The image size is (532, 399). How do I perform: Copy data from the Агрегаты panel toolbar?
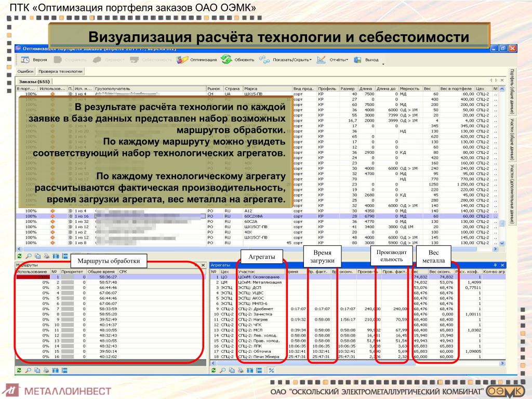231,370
